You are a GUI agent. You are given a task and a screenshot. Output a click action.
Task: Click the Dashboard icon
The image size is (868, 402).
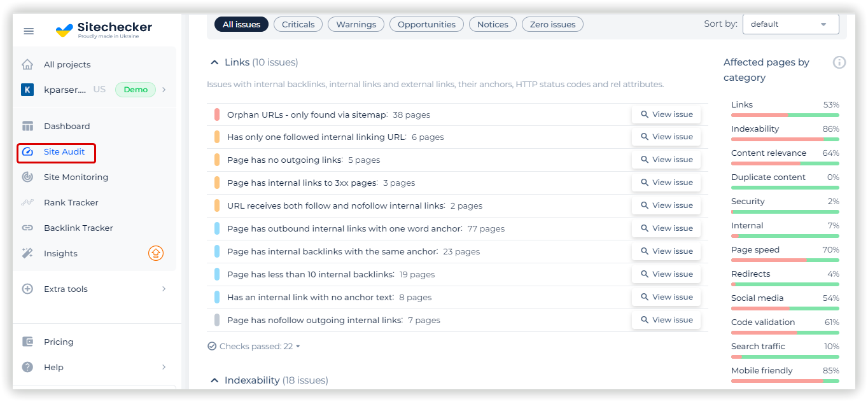pos(27,126)
